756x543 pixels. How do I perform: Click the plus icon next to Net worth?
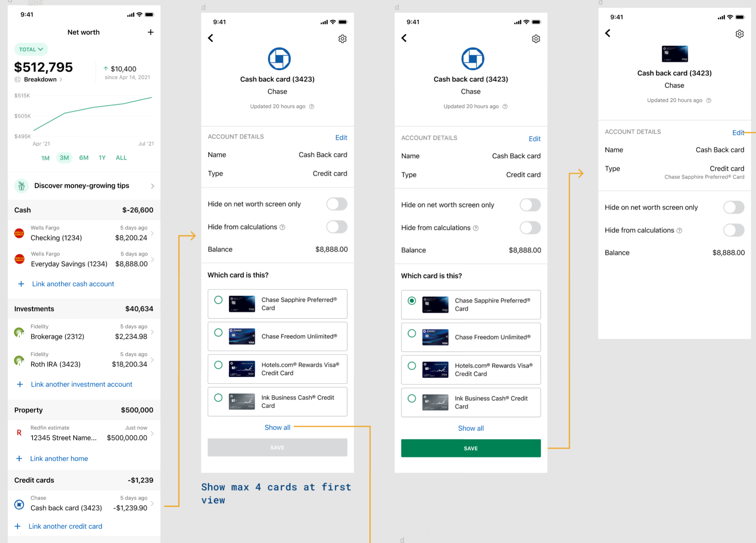tap(150, 32)
